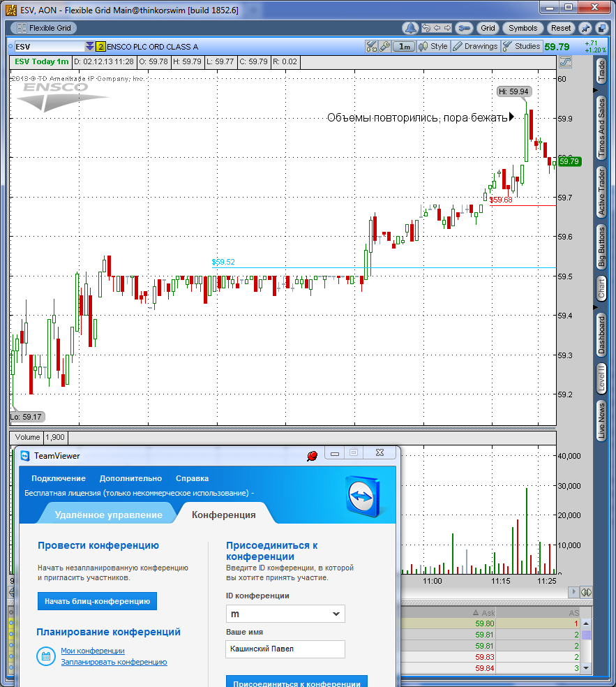Click the right navigation arrow in the top toolbar

[447, 28]
